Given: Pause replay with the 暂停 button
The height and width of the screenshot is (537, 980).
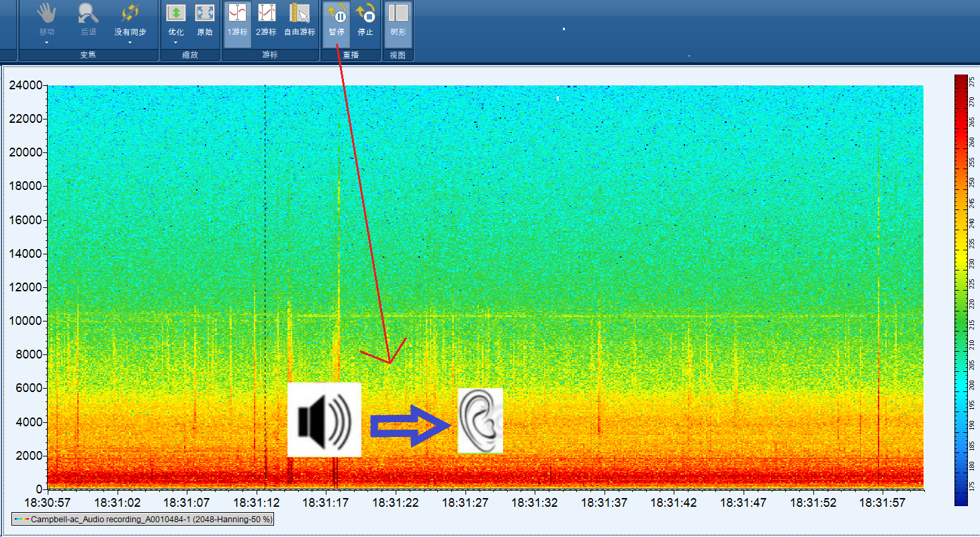Looking at the screenshot, I should coord(337,19).
